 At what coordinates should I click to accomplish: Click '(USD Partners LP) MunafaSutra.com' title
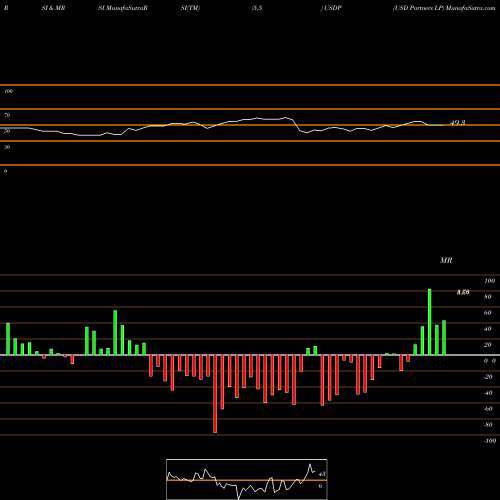click(x=444, y=8)
